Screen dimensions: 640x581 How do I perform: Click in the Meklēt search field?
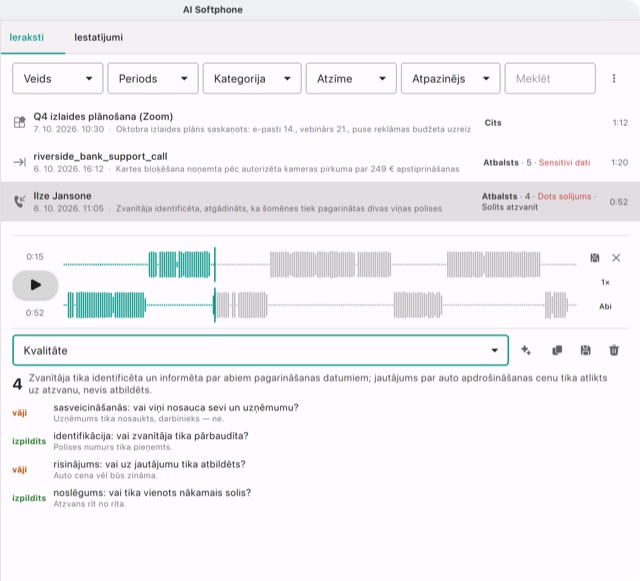[x=550, y=78]
